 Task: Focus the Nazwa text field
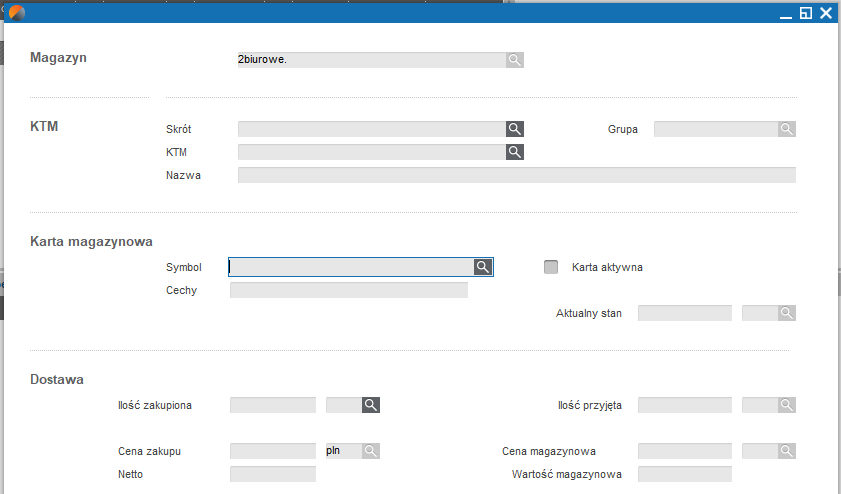pyautogui.click(x=517, y=175)
